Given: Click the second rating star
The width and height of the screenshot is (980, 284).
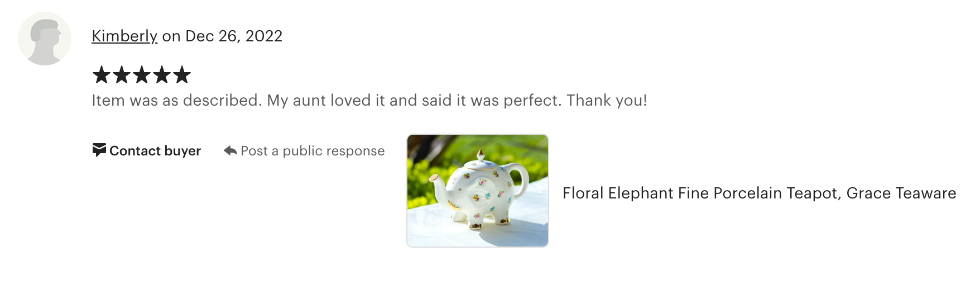Looking at the screenshot, I should 122,75.
